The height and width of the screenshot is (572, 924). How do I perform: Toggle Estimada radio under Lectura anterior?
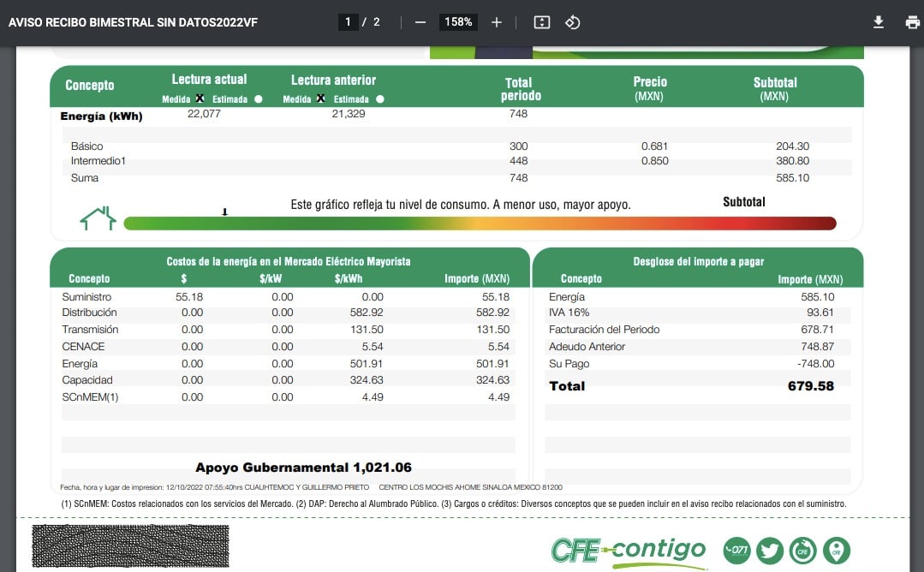(x=380, y=99)
